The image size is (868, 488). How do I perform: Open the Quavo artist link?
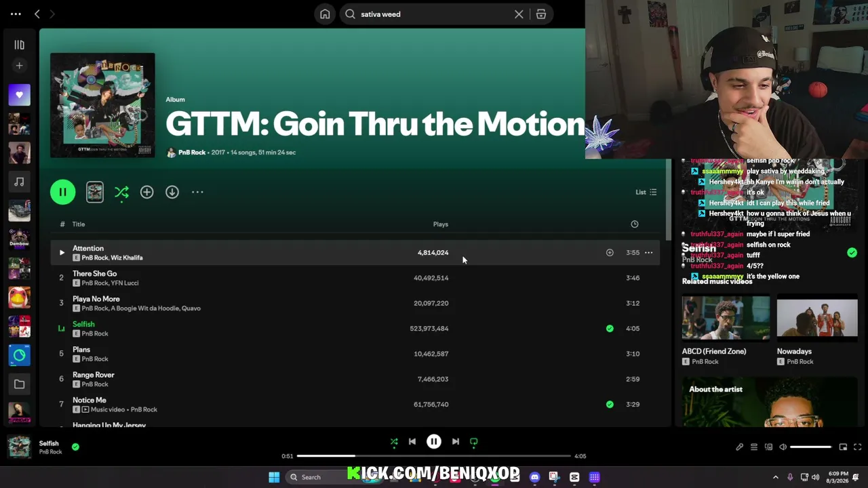[x=190, y=308]
